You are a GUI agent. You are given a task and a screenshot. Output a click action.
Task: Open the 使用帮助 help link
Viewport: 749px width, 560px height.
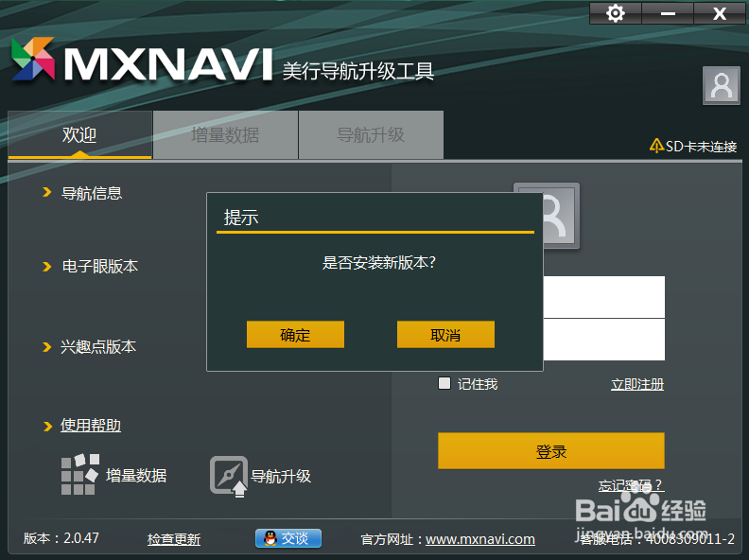(x=90, y=426)
